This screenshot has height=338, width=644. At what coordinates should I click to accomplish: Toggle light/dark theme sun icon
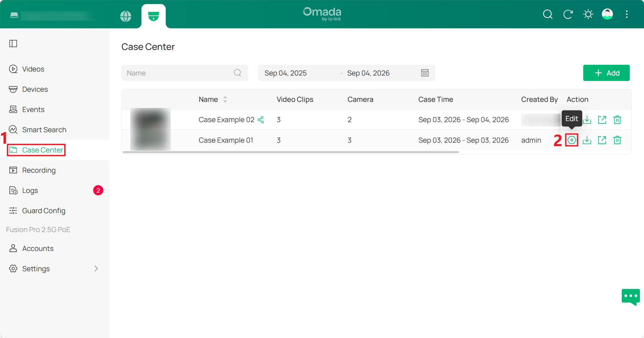588,14
